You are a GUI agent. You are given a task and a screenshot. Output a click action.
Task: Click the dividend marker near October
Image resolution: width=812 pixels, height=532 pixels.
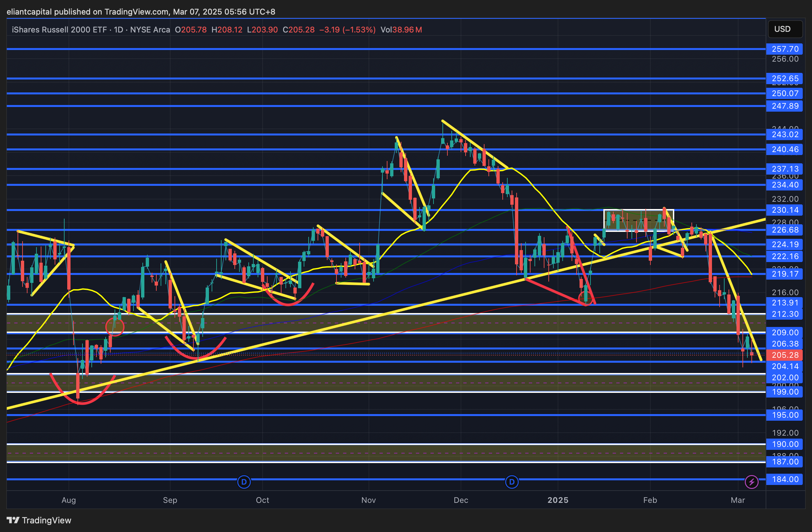coord(244,482)
